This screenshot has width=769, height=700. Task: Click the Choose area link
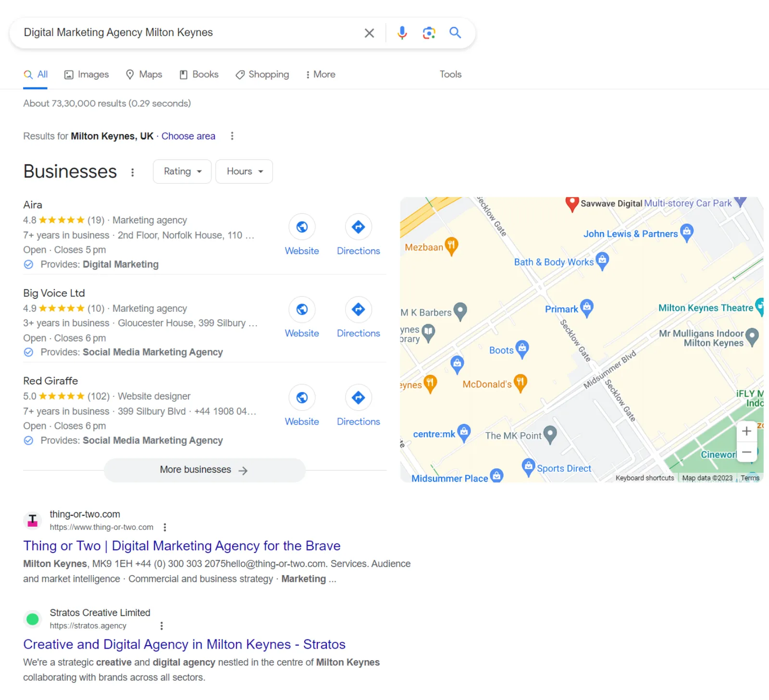click(x=188, y=136)
